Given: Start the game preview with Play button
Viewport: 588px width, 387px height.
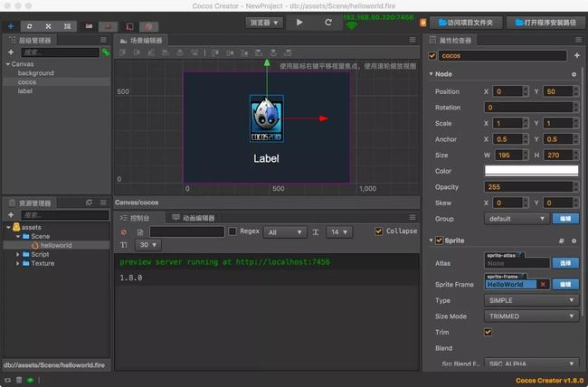Looking at the screenshot, I should (299, 23).
